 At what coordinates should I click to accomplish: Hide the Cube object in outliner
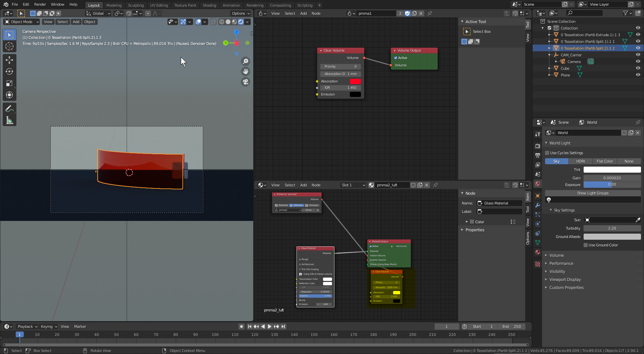coord(638,68)
